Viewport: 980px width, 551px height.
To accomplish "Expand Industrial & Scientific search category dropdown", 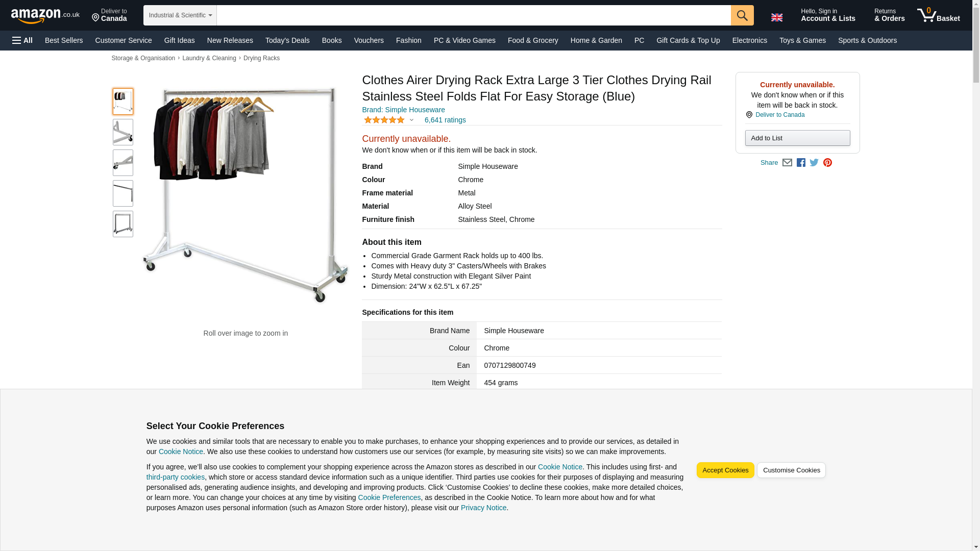I will tap(180, 15).
